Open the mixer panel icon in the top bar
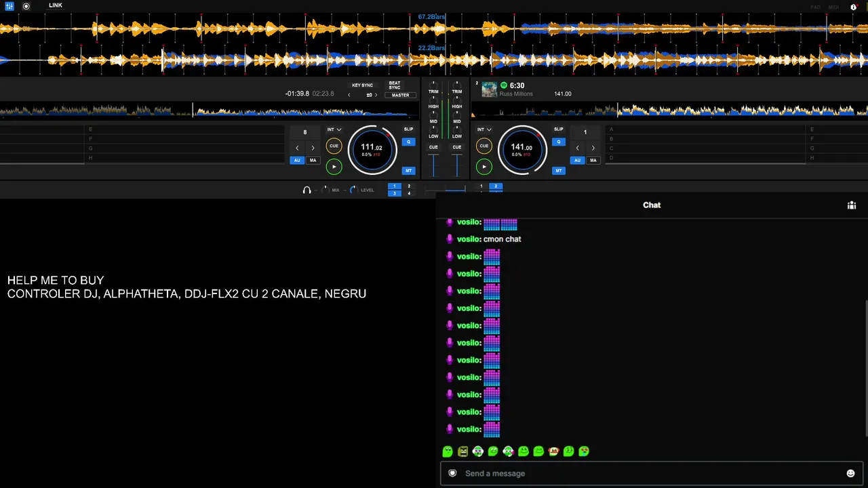The height and width of the screenshot is (488, 868). point(9,6)
